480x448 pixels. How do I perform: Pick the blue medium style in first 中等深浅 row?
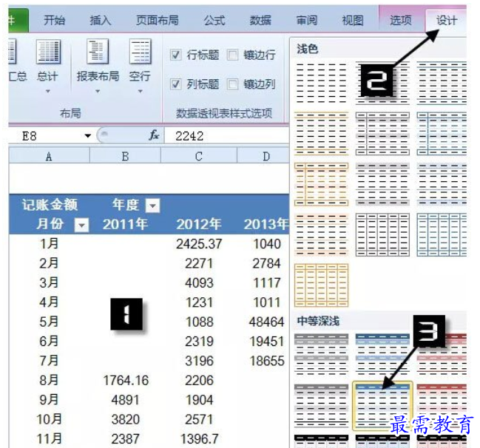click(x=382, y=355)
